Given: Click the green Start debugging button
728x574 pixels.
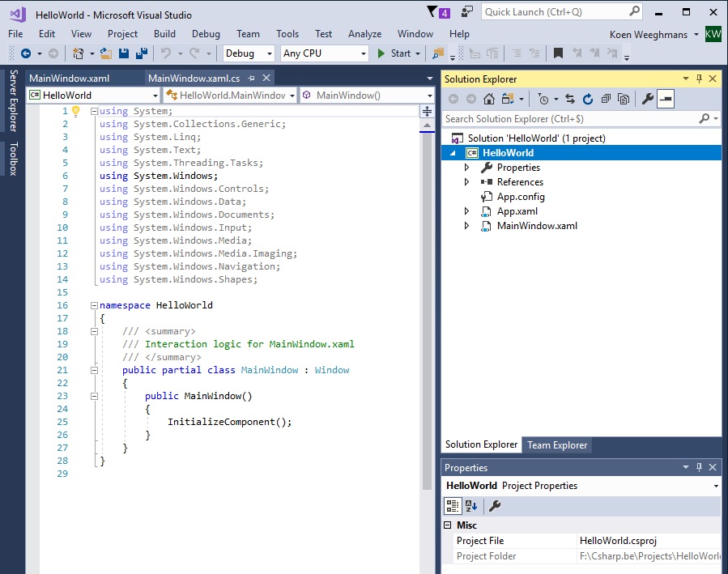Looking at the screenshot, I should pyautogui.click(x=394, y=53).
